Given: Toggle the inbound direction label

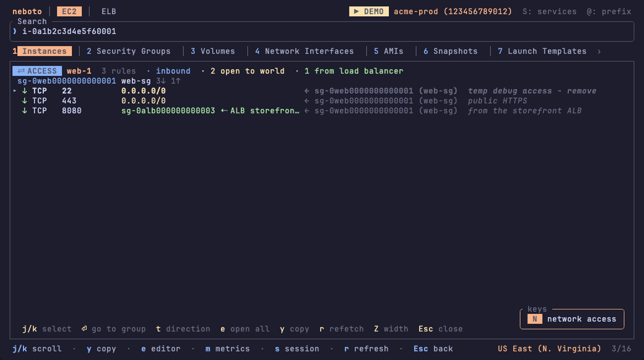Looking at the screenshot, I should coord(173,71).
